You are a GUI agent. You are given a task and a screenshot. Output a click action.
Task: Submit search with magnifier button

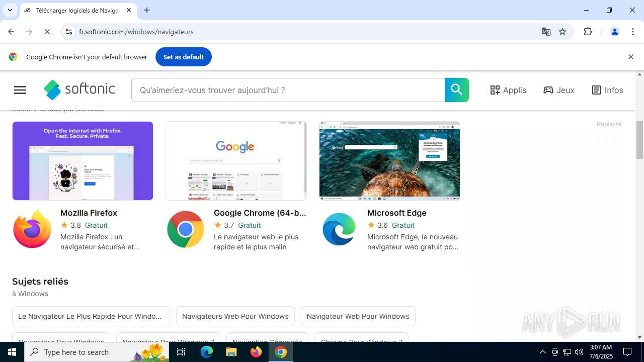pyautogui.click(x=457, y=90)
